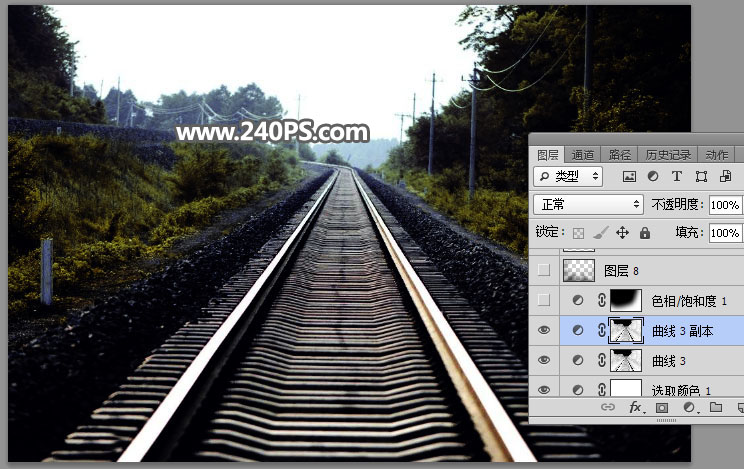Filter layers by text (T) icon
Screen dimensions: 744x469
[x=677, y=177]
